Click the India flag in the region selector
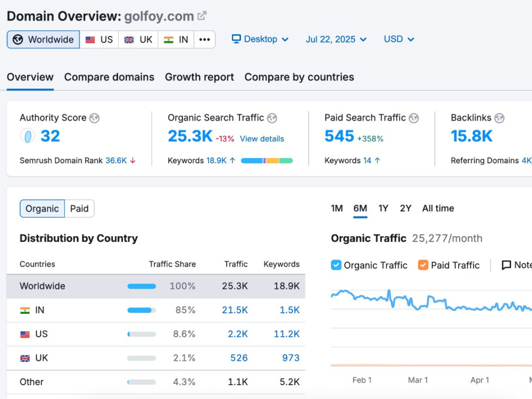This screenshot has height=399, width=532. [169, 40]
